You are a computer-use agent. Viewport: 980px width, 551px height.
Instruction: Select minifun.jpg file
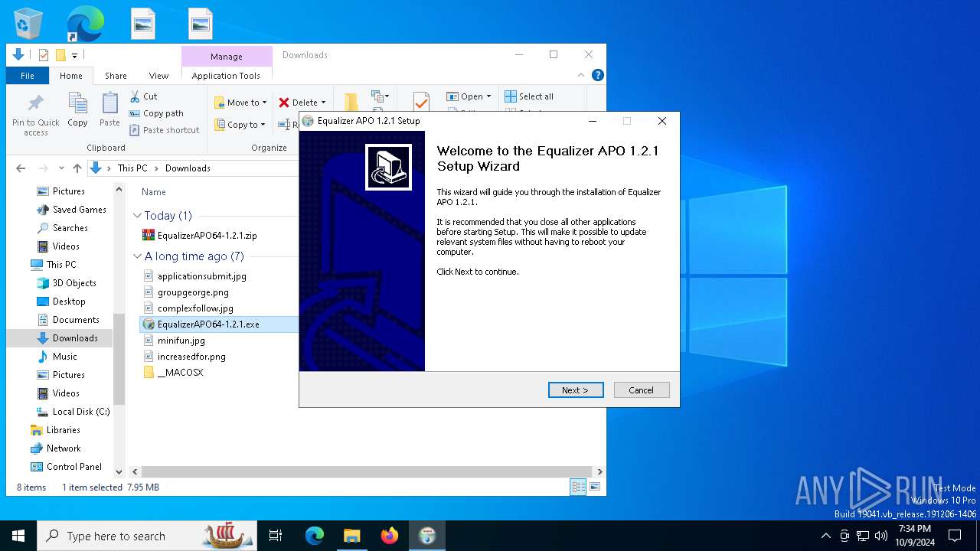[x=174, y=341]
